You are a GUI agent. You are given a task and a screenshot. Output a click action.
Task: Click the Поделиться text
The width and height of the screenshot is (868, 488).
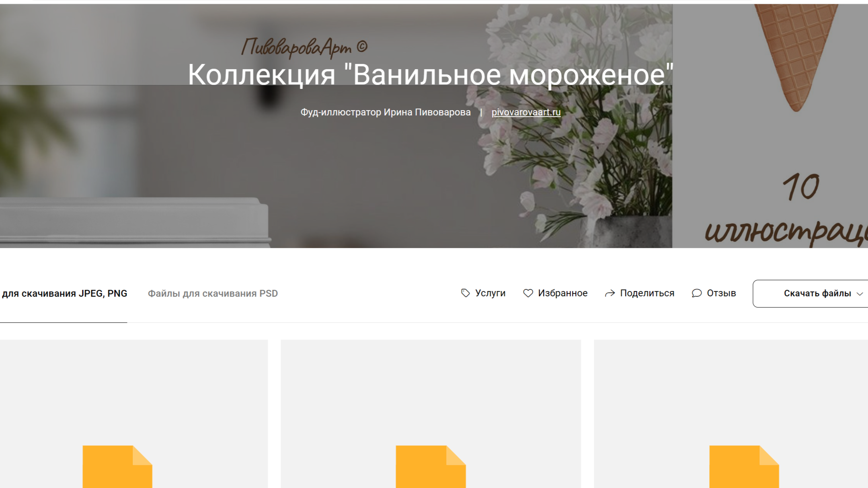tap(647, 293)
